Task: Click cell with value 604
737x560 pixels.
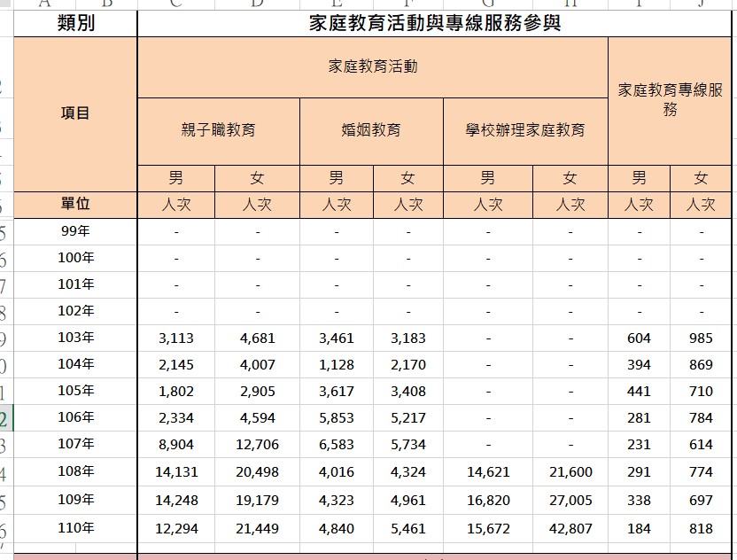Action: [639, 338]
